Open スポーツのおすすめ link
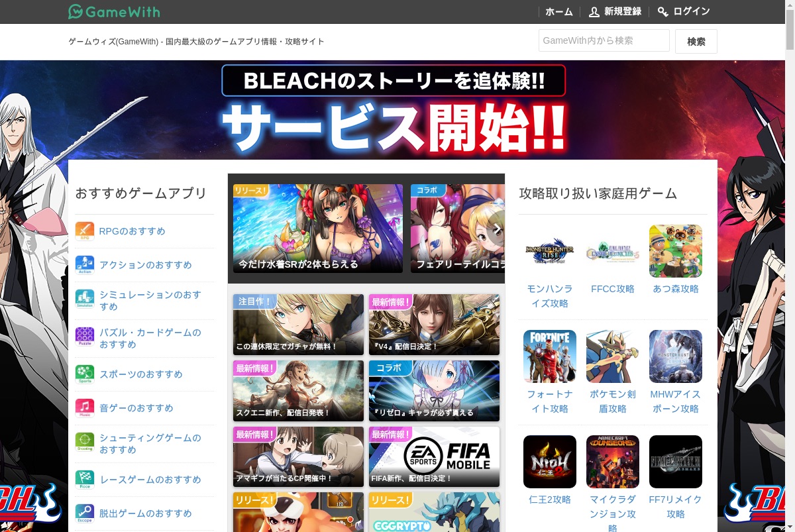Viewport: 795px width, 532px height. pyautogui.click(x=141, y=374)
